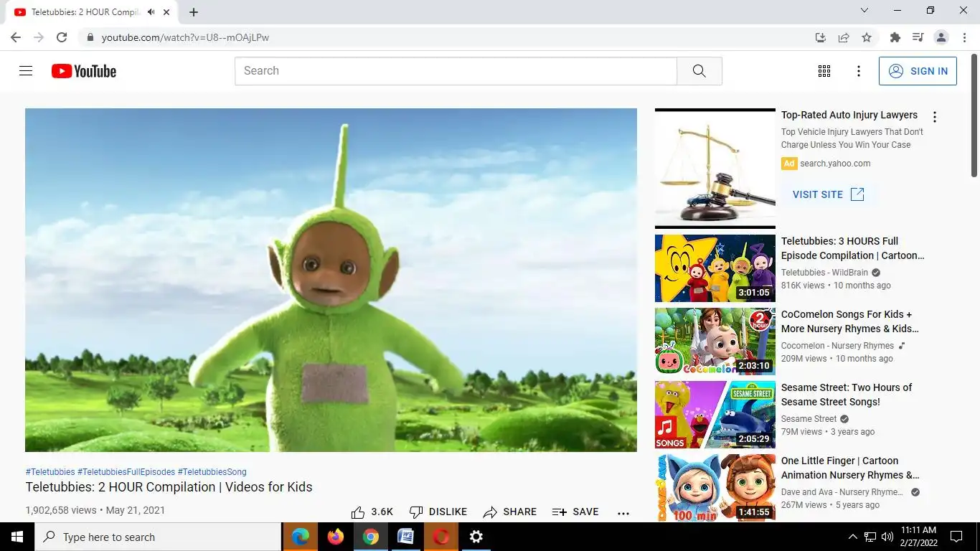Open the Sesame Street channel name
This screenshot has width=980, height=551.
[x=809, y=419]
